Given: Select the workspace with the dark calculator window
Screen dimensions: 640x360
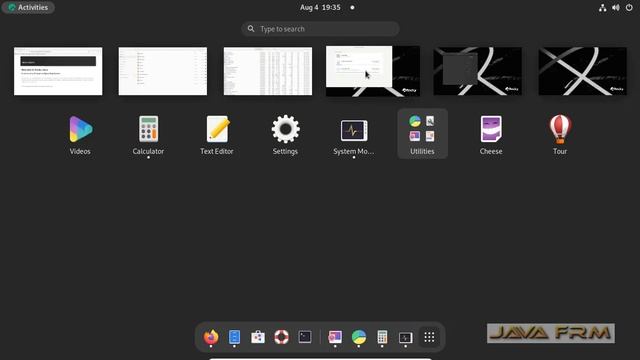Looking at the screenshot, I should pos(478,71).
